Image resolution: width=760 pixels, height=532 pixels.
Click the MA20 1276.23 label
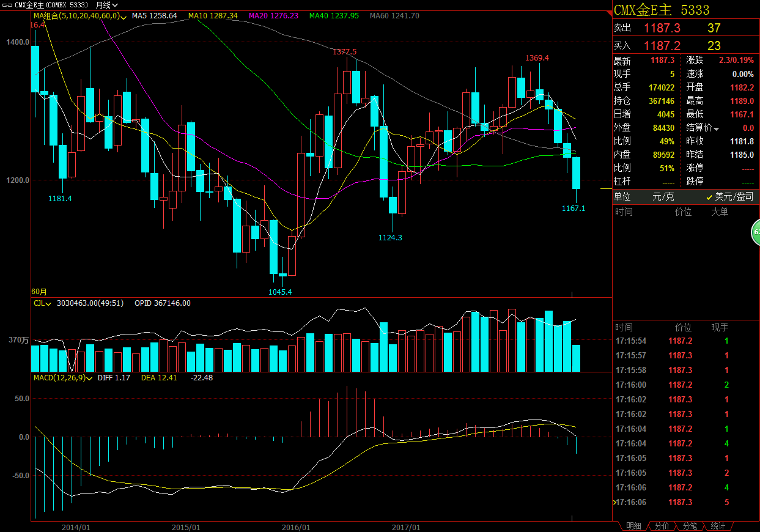tap(273, 16)
